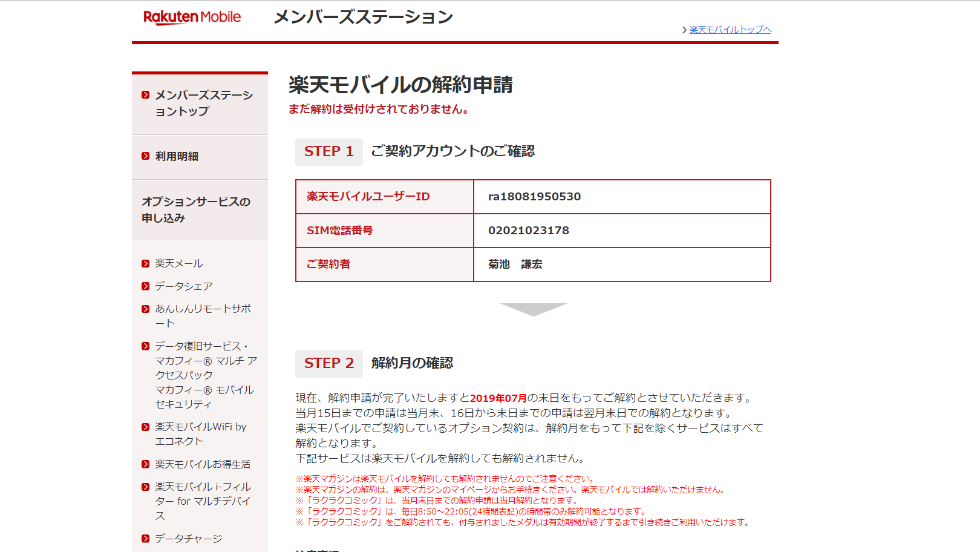The image size is (980, 552).
Task: Click the STEP 1 badge
Action: (329, 152)
